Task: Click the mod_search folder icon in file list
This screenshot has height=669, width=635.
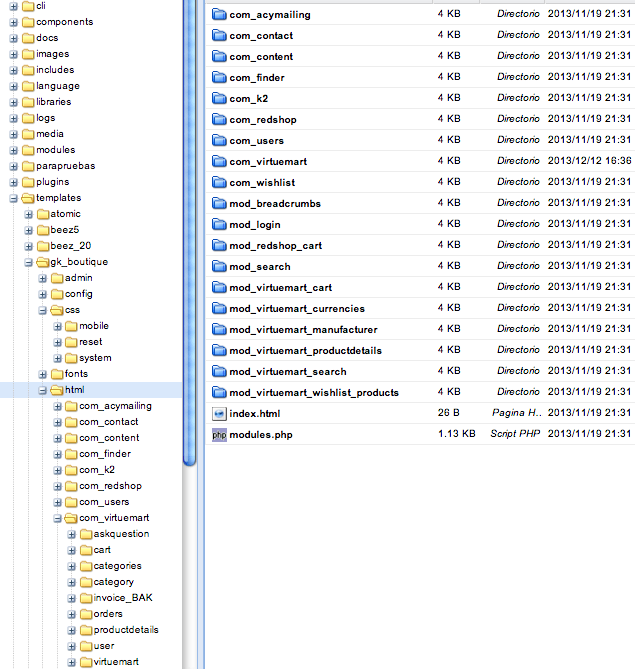Action: click(x=219, y=266)
